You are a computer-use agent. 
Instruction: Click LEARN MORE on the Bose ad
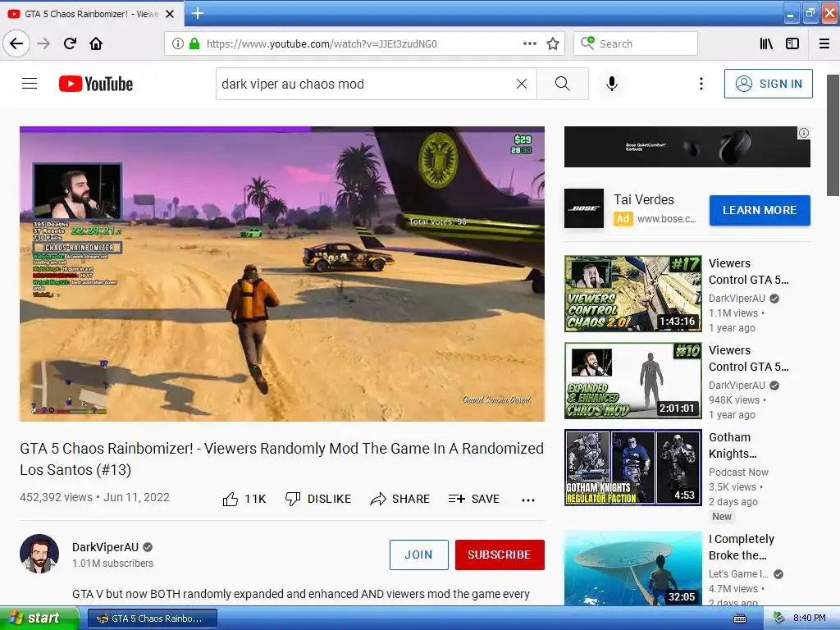click(x=760, y=210)
